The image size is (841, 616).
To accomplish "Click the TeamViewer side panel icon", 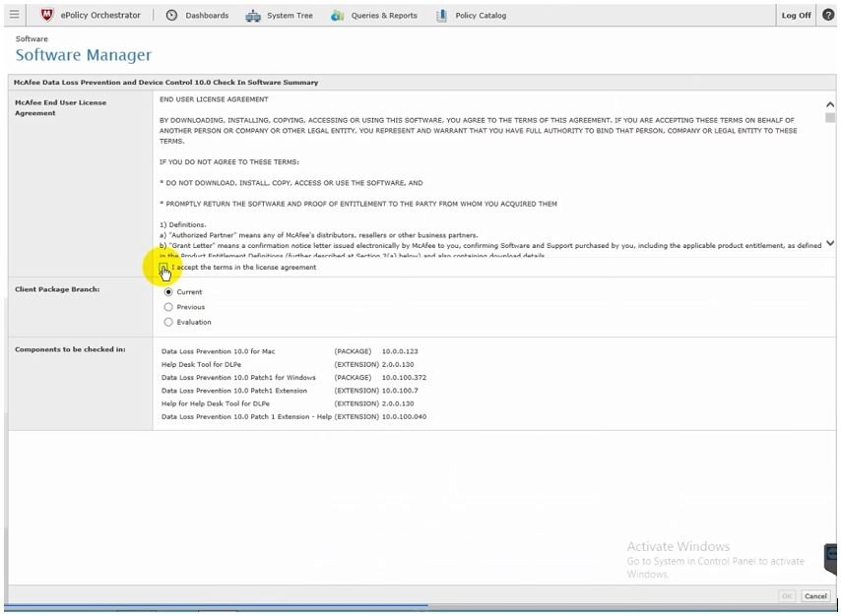I will pos(833,557).
